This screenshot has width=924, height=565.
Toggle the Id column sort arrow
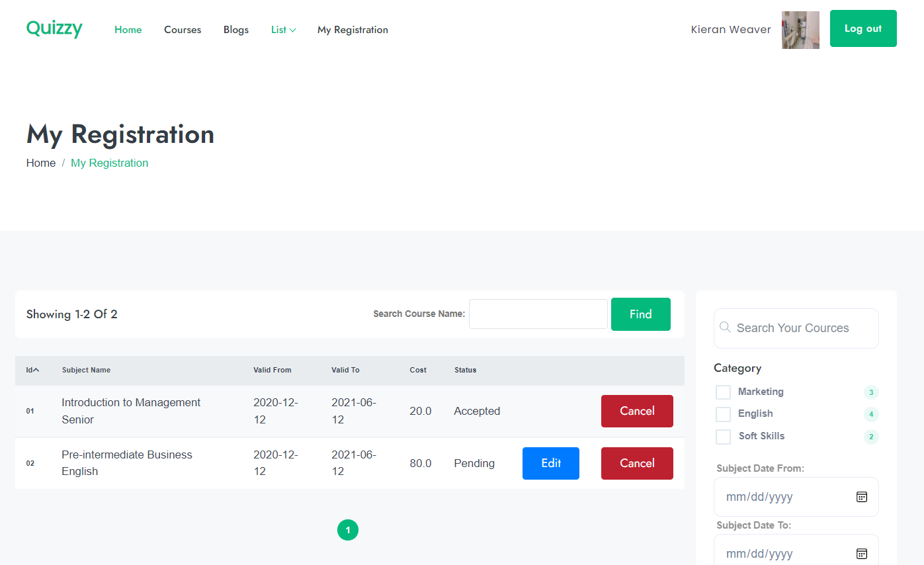[x=37, y=370]
